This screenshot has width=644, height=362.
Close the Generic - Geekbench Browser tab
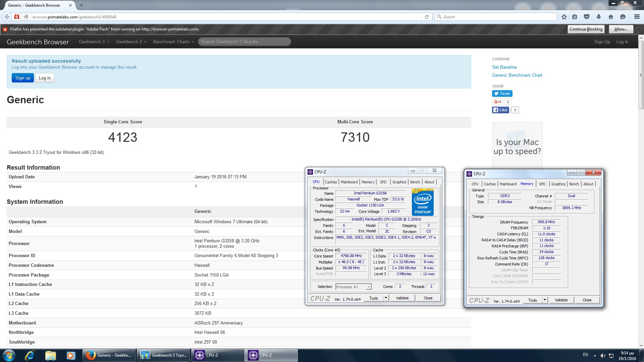coord(70,5)
